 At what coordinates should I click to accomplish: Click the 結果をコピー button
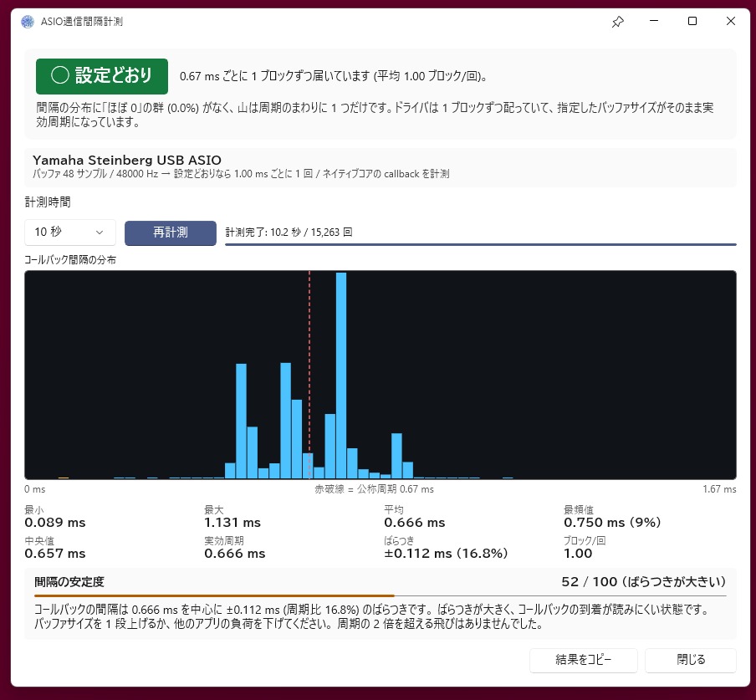point(583,660)
